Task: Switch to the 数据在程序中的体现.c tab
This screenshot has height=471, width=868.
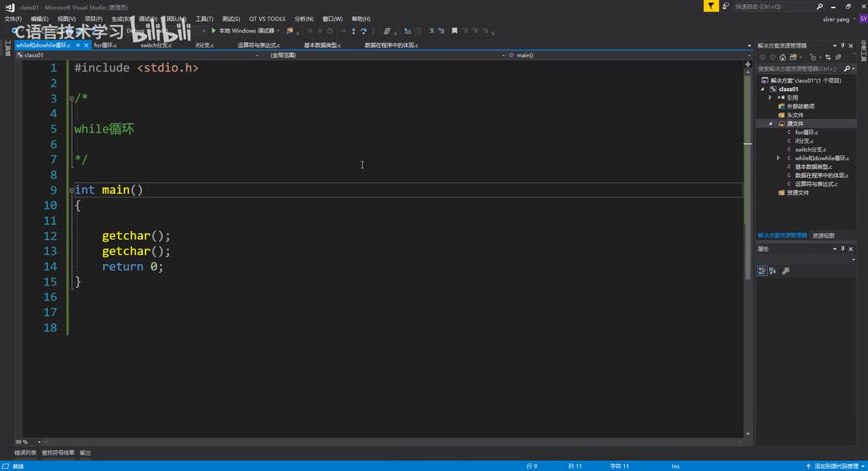Action: pyautogui.click(x=391, y=45)
